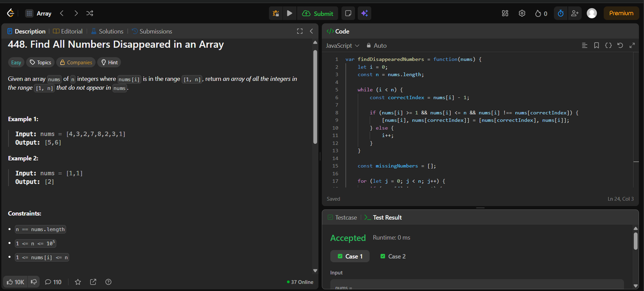View streak flame counter
The height and width of the screenshot is (291, 644).
point(541,13)
